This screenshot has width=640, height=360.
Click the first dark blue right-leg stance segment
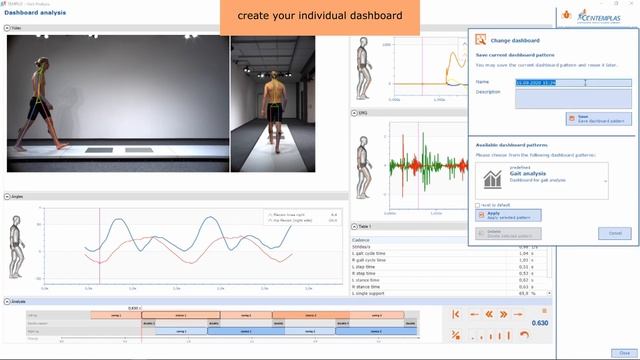(x=246, y=331)
